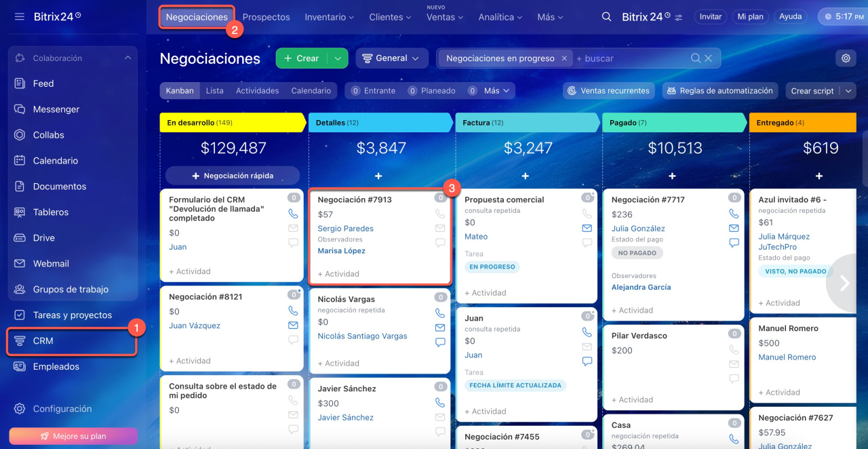Click phone icon on Negociación #8121 card
Image resolution: width=868 pixels, height=449 pixels.
[x=293, y=311]
